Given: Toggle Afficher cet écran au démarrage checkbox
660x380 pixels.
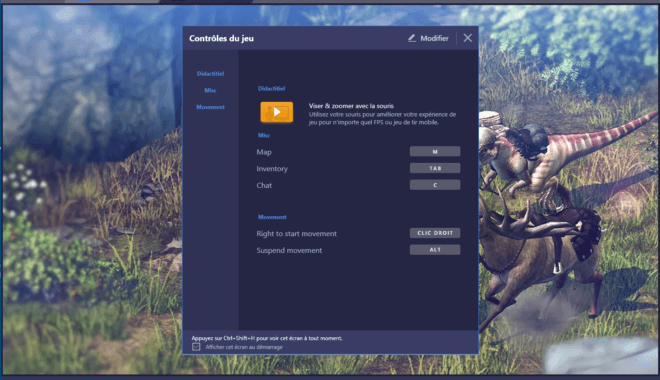Looking at the screenshot, I should [196, 347].
